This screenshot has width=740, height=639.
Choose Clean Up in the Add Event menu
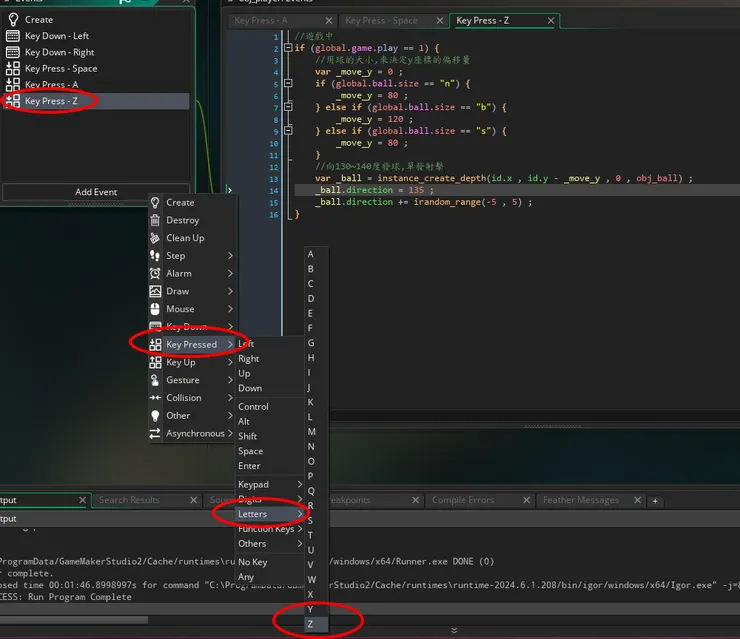pyautogui.click(x=193, y=238)
